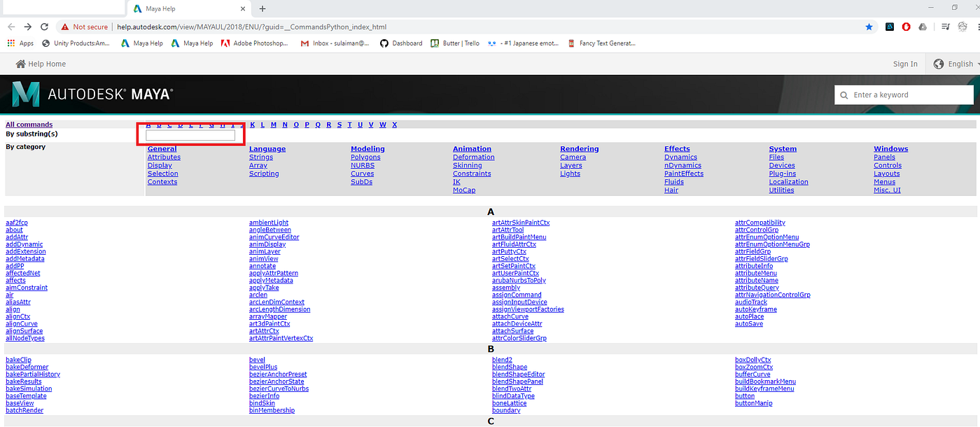The image size is (980, 427).
Task: Open the Butter Trello bookmark
Action: 455,43
